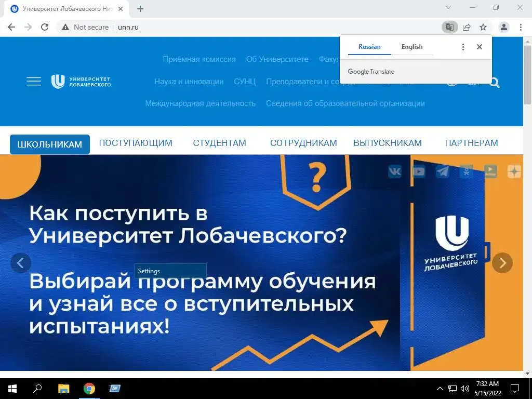Open Windows taskbar search
The image size is (532, 399).
(37, 389)
